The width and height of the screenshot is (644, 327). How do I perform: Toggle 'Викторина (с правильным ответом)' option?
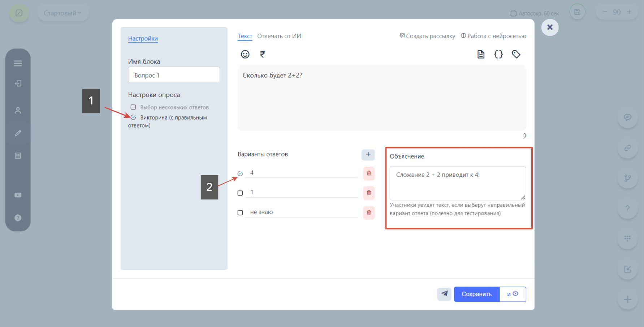pyautogui.click(x=133, y=117)
